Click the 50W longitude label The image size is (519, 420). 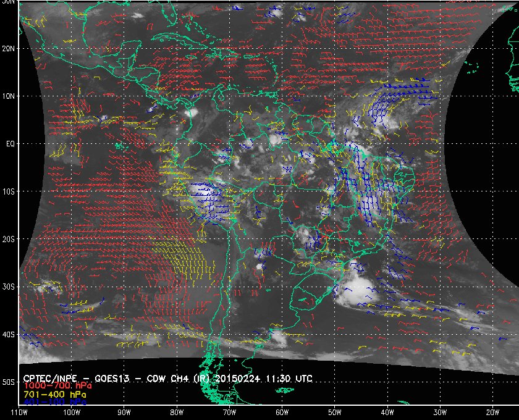335,413
